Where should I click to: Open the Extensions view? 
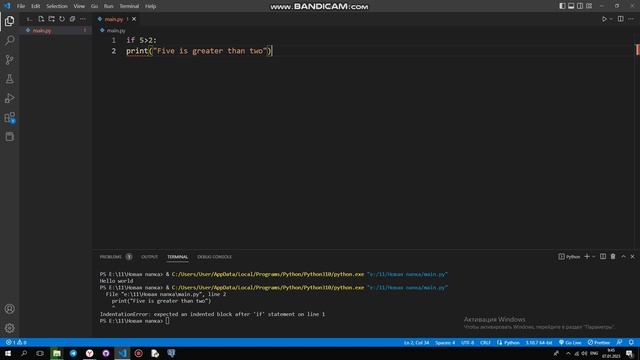tap(9, 118)
